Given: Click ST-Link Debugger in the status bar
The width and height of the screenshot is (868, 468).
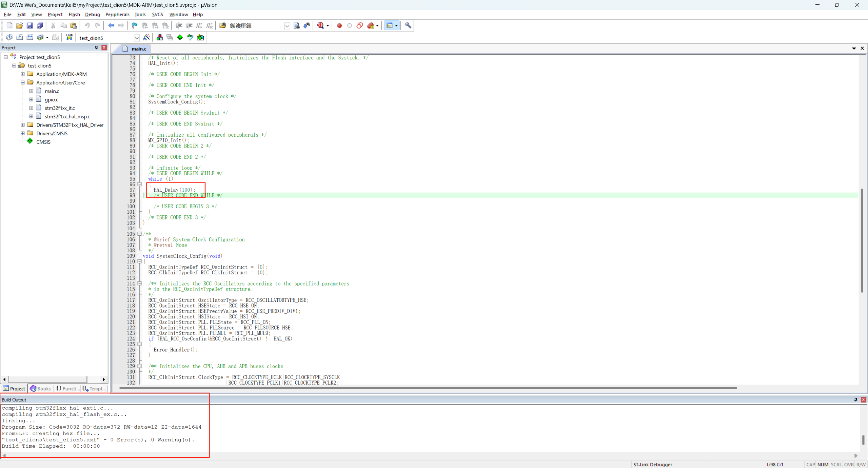Looking at the screenshot, I should pyautogui.click(x=652, y=465).
